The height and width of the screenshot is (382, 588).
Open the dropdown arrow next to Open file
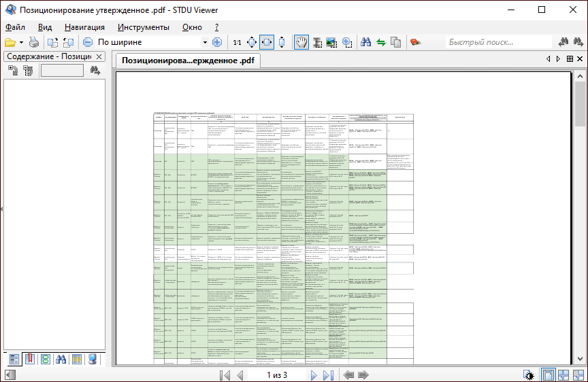21,42
